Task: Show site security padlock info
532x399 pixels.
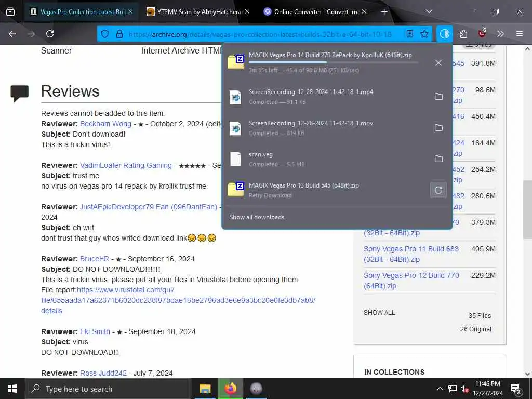Action: [x=119, y=34]
